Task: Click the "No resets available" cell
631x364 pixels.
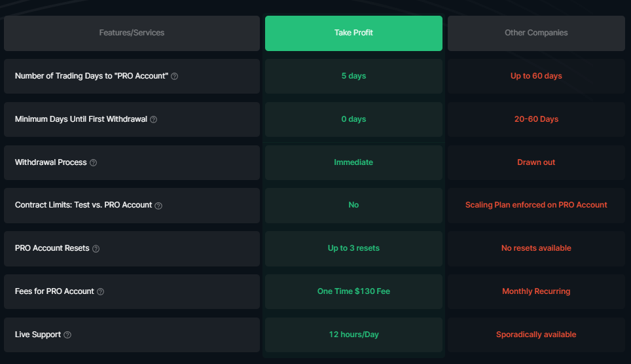Action: pos(536,248)
